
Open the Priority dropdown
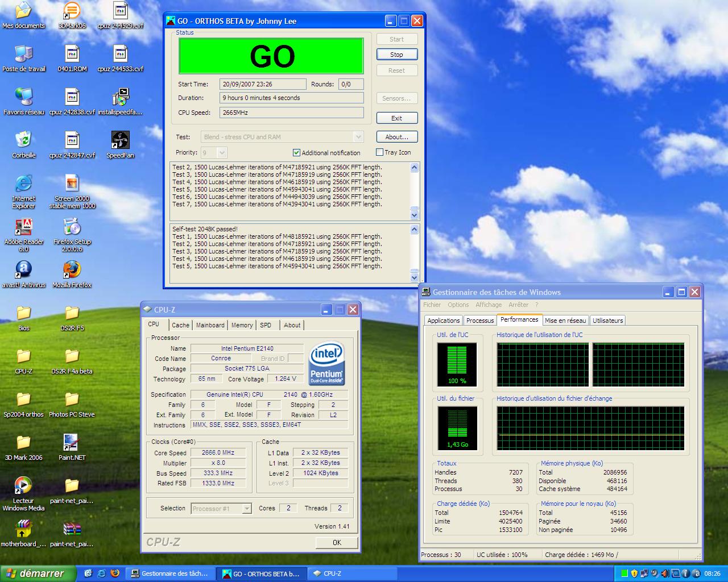tap(222, 153)
